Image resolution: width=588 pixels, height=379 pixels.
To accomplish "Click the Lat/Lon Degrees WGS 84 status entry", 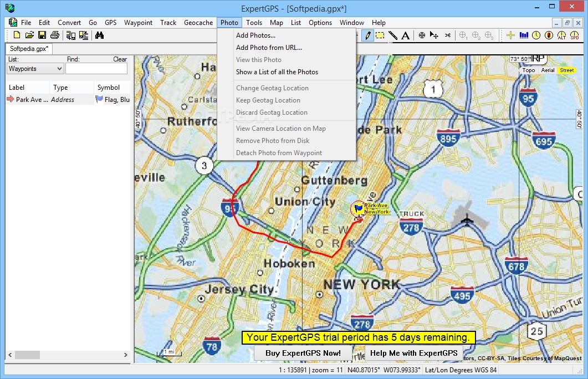I will (461, 370).
